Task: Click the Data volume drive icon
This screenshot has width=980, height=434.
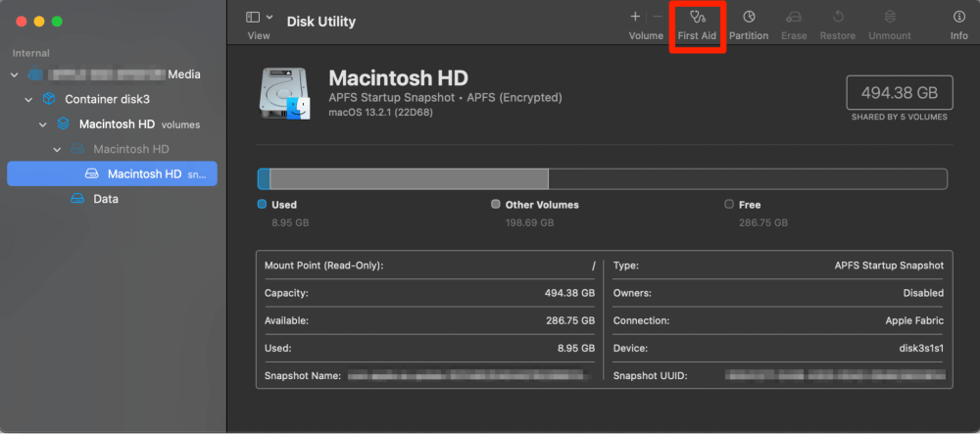Action: point(76,199)
